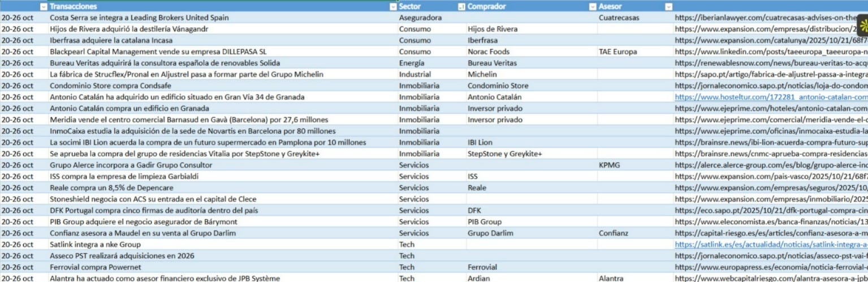Select the Meridia Barnasud transaction cell
Screen dimensions: 868x282
(223, 119)
